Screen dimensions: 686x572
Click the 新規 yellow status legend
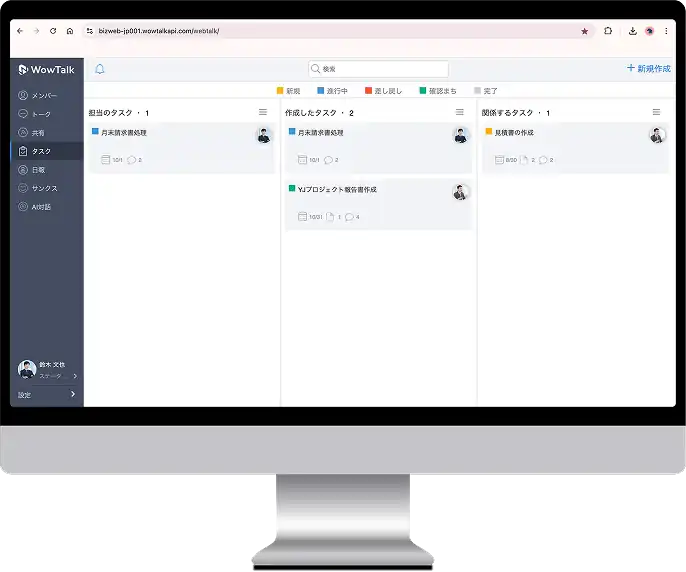pyautogui.click(x=289, y=91)
